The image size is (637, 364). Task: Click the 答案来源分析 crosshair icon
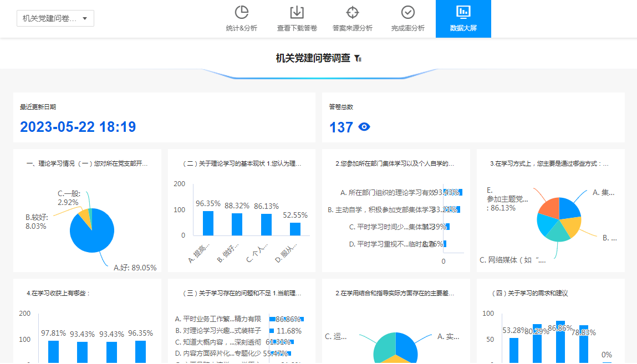click(352, 12)
